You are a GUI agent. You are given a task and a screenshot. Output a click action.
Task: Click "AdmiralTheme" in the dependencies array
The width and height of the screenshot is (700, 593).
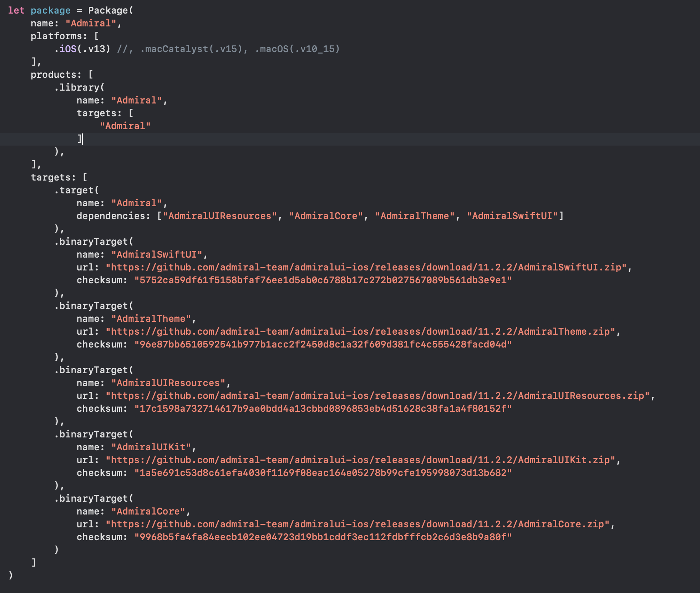pos(415,216)
